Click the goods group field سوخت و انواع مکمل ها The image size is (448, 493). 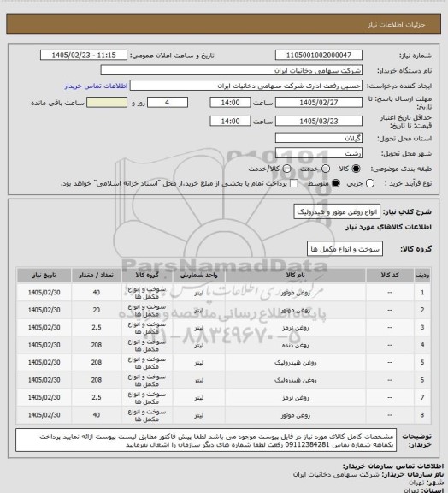(345, 249)
